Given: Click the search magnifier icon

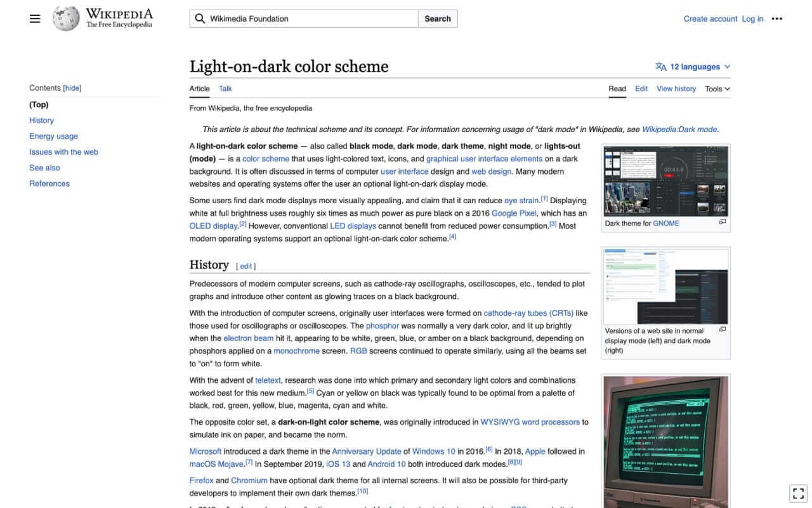Looking at the screenshot, I should (x=200, y=18).
